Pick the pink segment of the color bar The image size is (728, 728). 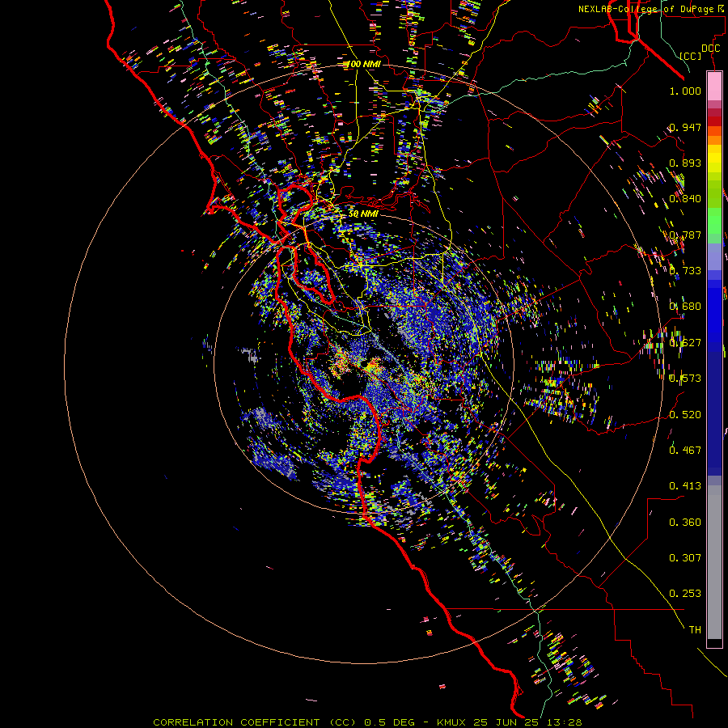714,87
